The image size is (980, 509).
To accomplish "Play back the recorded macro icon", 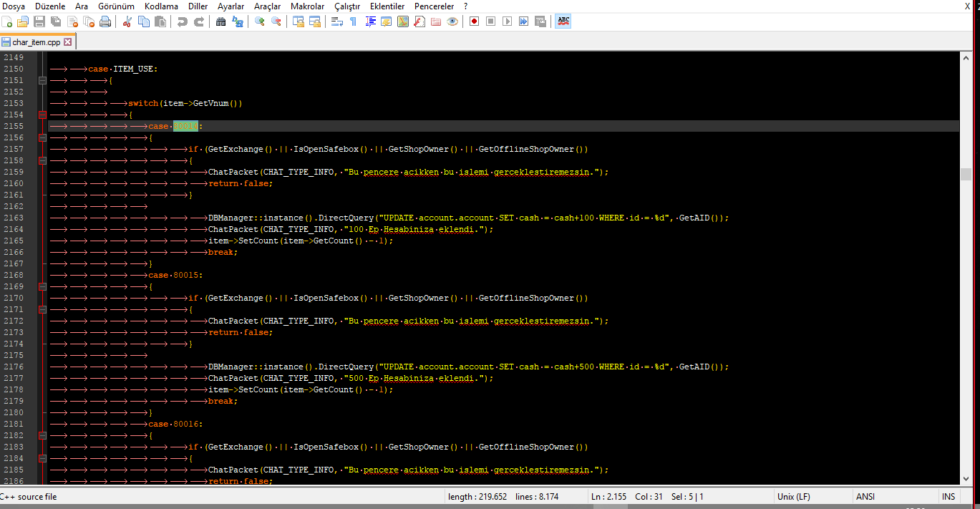I will [507, 21].
